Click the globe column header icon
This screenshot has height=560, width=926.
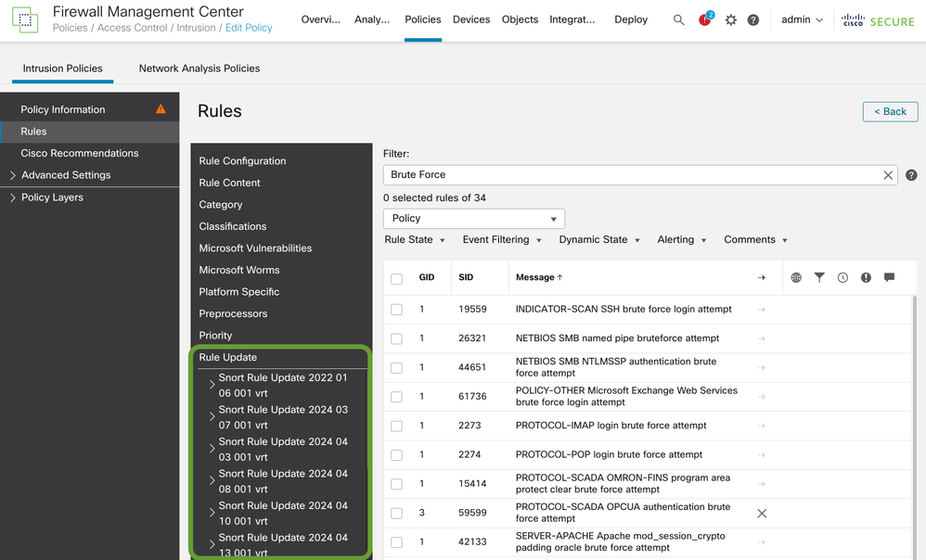point(796,277)
